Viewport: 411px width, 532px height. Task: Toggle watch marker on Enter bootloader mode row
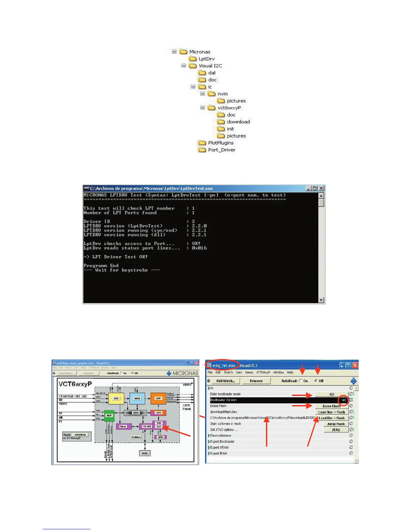coord(351,394)
